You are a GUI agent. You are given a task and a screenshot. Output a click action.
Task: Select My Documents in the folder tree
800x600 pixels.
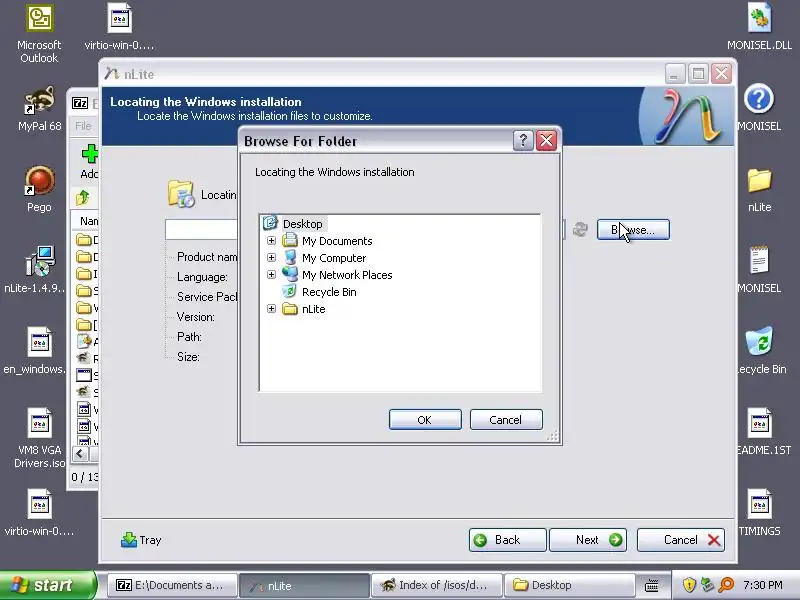point(337,241)
